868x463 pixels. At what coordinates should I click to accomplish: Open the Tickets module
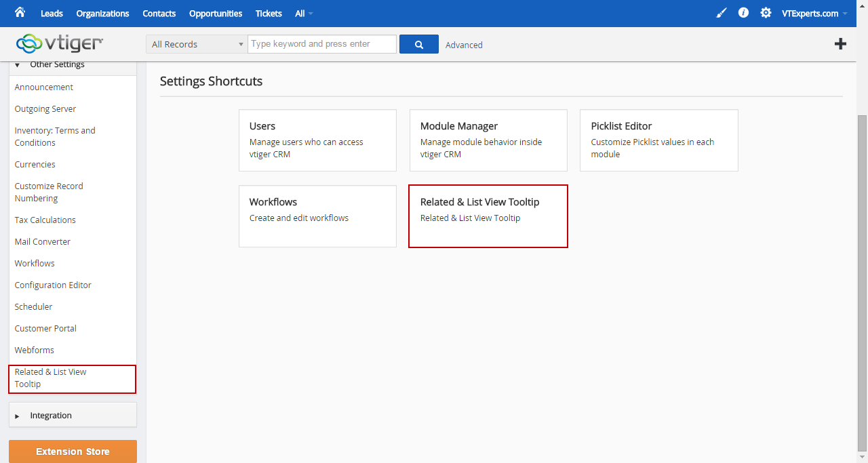tap(269, 14)
